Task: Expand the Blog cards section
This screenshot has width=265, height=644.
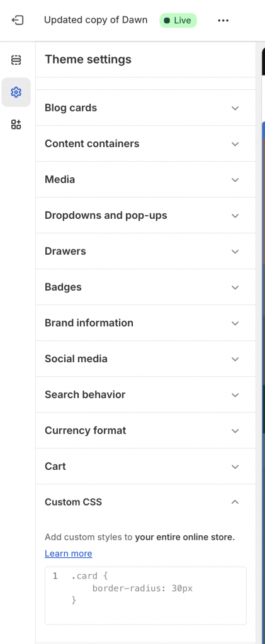Action: (145, 108)
